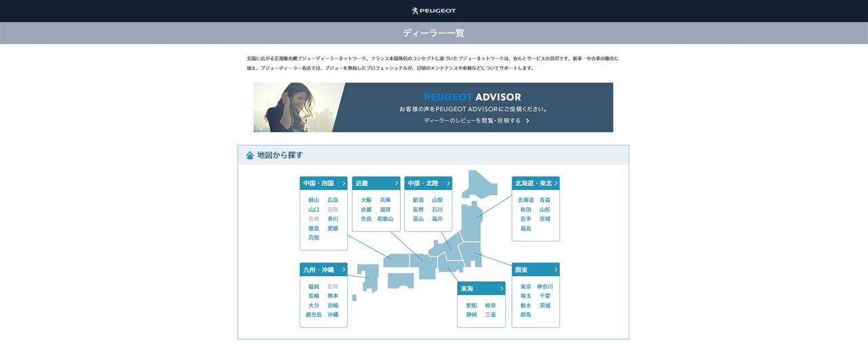Viewport: 868px width, 344px height.
Task: Expand the 中部・北陸 region header
Action: point(428,183)
